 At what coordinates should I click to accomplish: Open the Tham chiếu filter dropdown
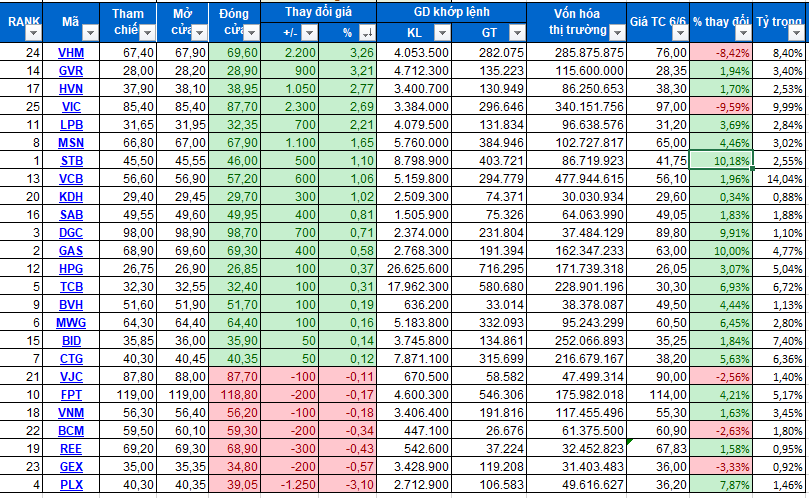(x=148, y=33)
